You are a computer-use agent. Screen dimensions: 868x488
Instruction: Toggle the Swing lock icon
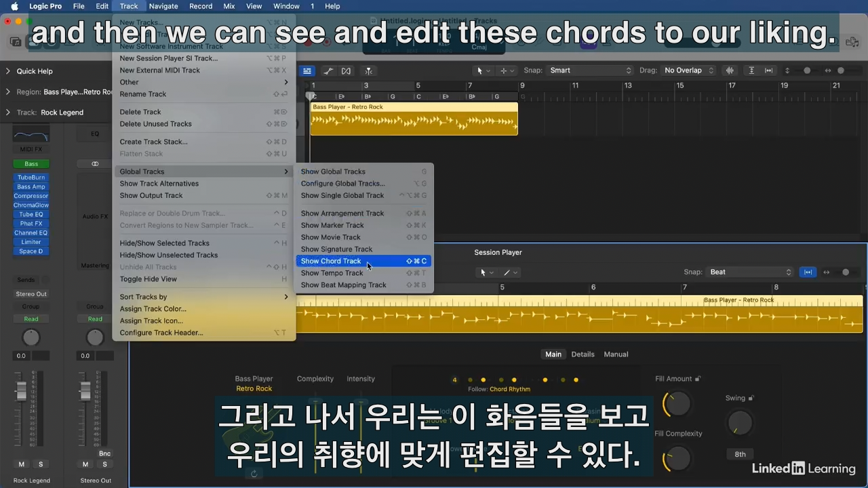(x=751, y=398)
